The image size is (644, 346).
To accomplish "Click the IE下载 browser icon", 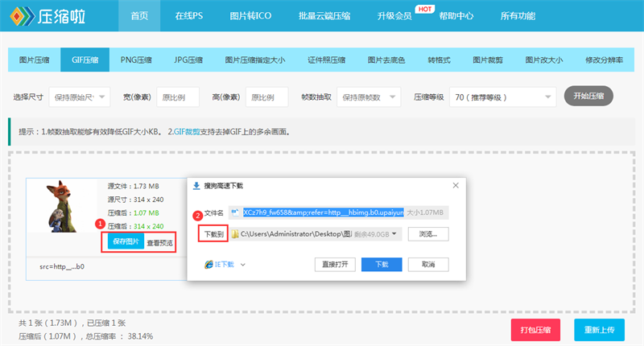I will [208, 265].
